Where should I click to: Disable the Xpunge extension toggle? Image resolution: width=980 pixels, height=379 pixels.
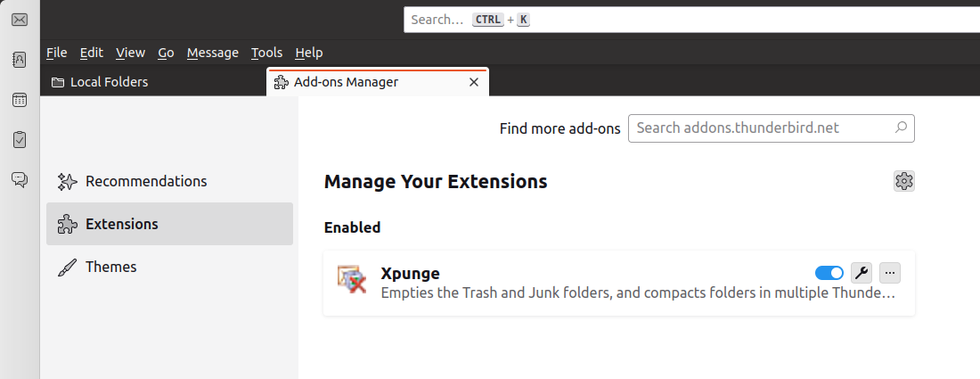pos(829,273)
